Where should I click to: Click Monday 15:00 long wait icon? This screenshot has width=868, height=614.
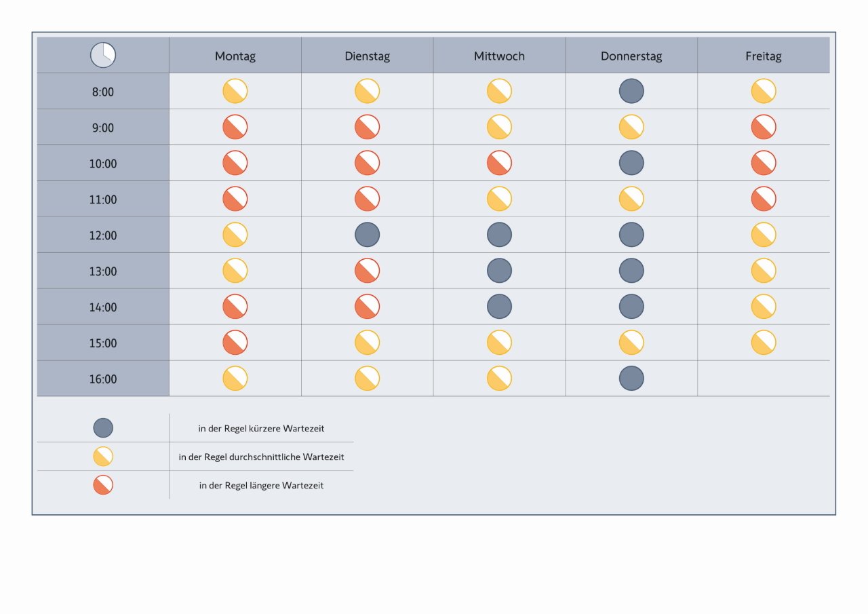pyautogui.click(x=235, y=343)
